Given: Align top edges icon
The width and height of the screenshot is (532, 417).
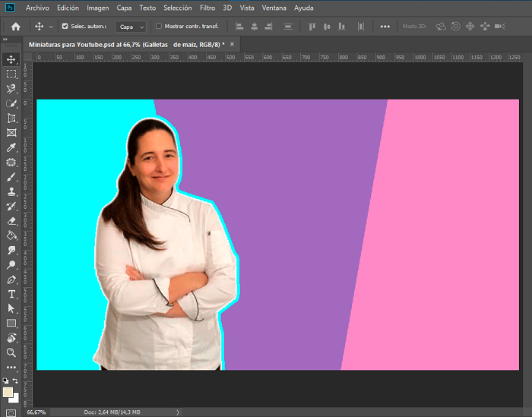Looking at the screenshot, I should point(312,27).
